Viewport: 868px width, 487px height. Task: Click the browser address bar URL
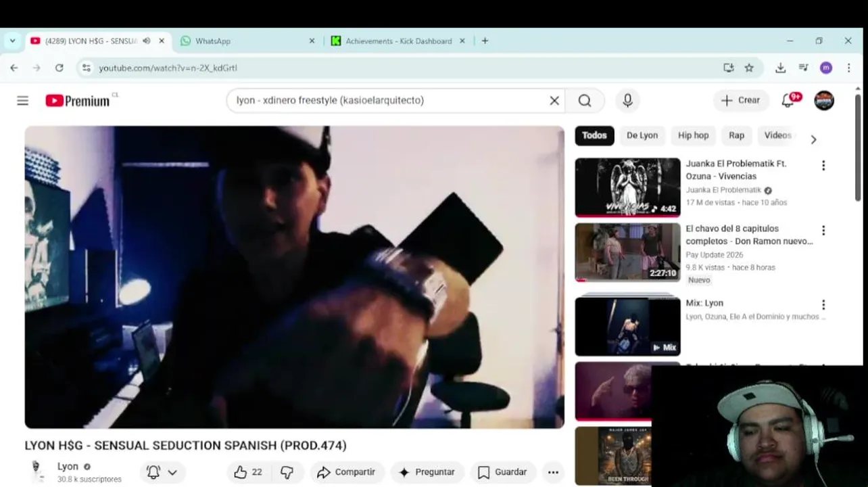coord(168,68)
